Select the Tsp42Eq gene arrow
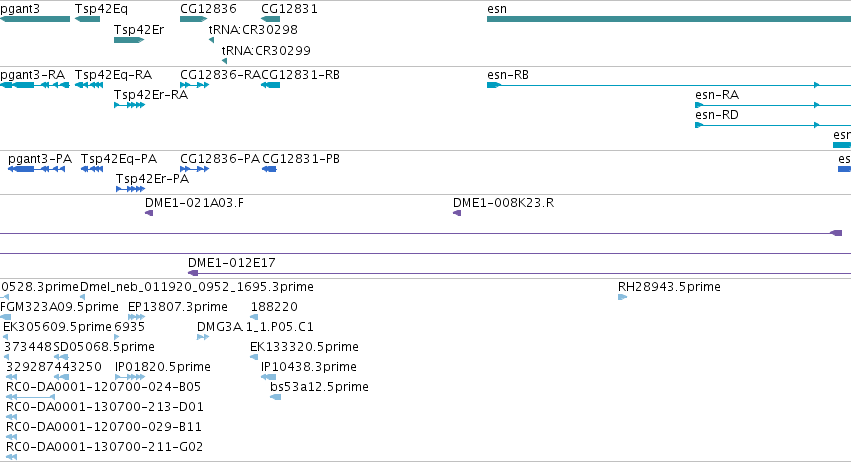 tap(87, 19)
